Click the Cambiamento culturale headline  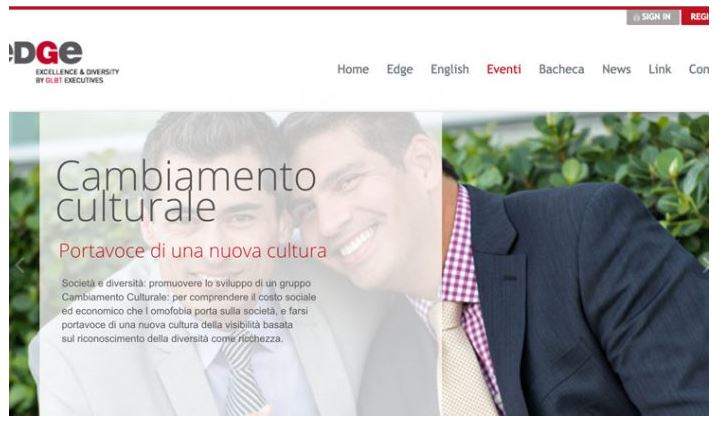point(186,190)
